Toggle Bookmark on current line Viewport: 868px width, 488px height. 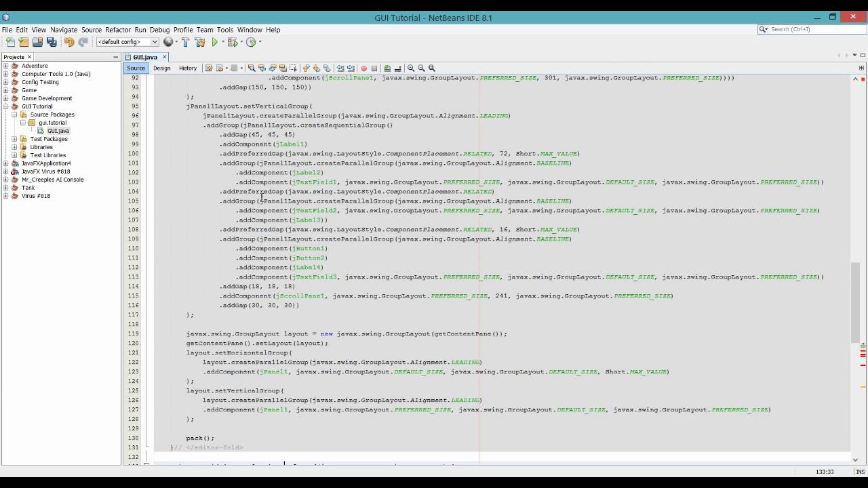tap(327, 68)
